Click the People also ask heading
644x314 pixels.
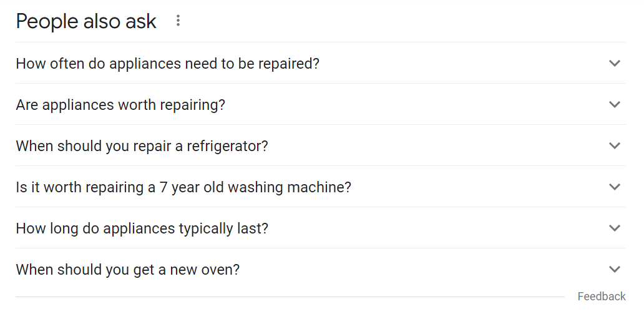click(86, 21)
